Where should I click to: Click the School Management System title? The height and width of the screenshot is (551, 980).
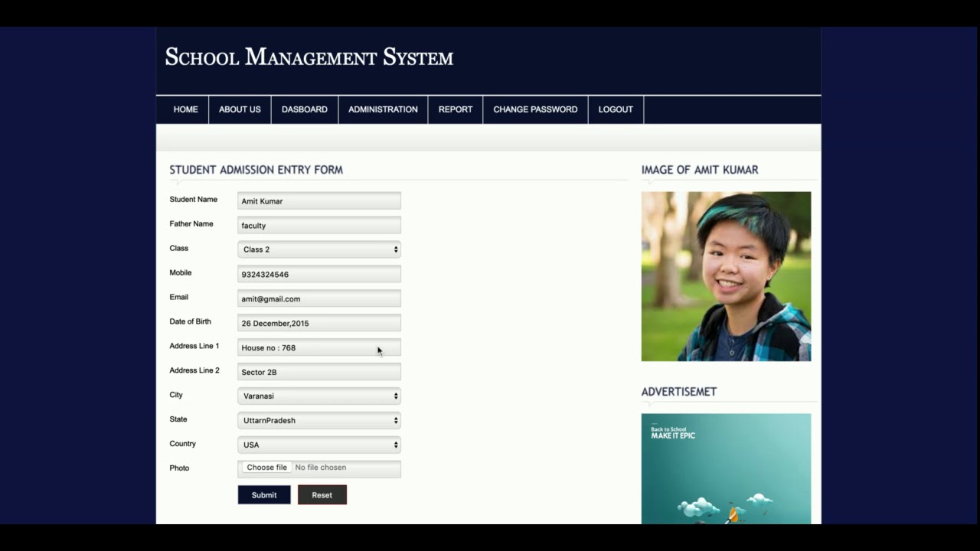[309, 57]
